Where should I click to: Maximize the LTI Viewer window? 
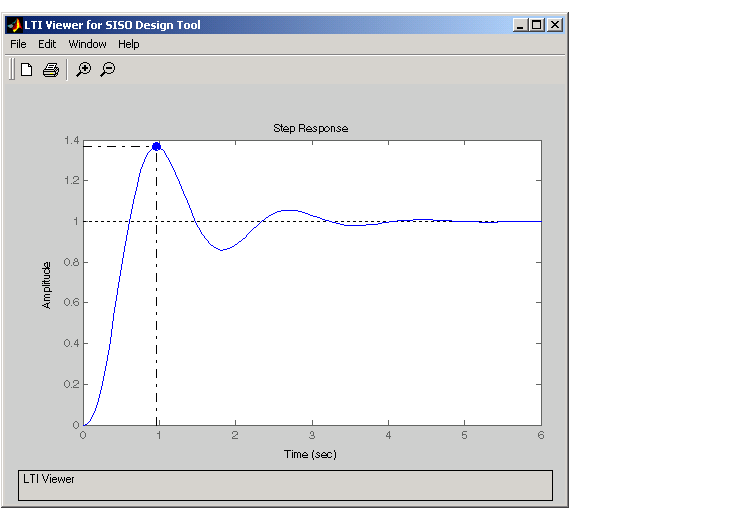(x=537, y=25)
